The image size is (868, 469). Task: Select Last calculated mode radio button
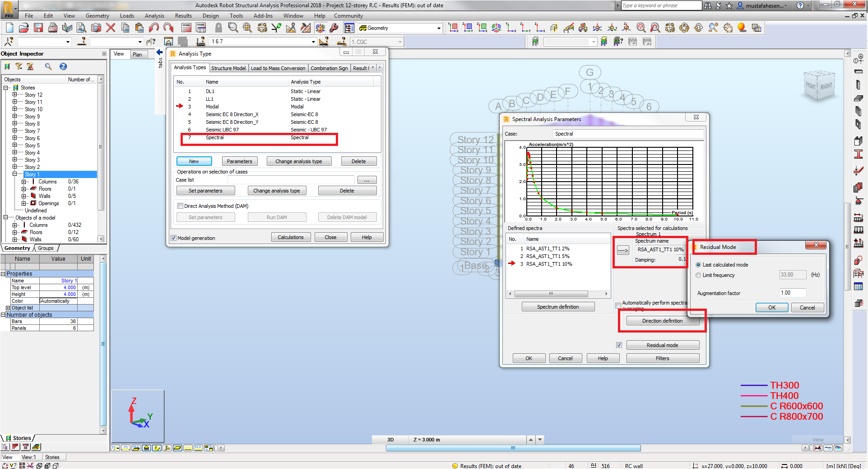[698, 265]
